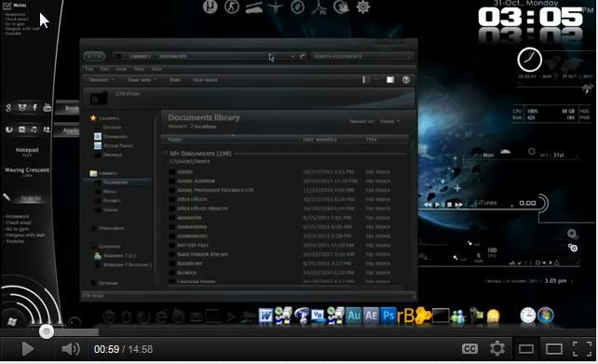Open the video player settings gear
Image resolution: width=598 pixels, height=364 pixels.
tap(496, 349)
